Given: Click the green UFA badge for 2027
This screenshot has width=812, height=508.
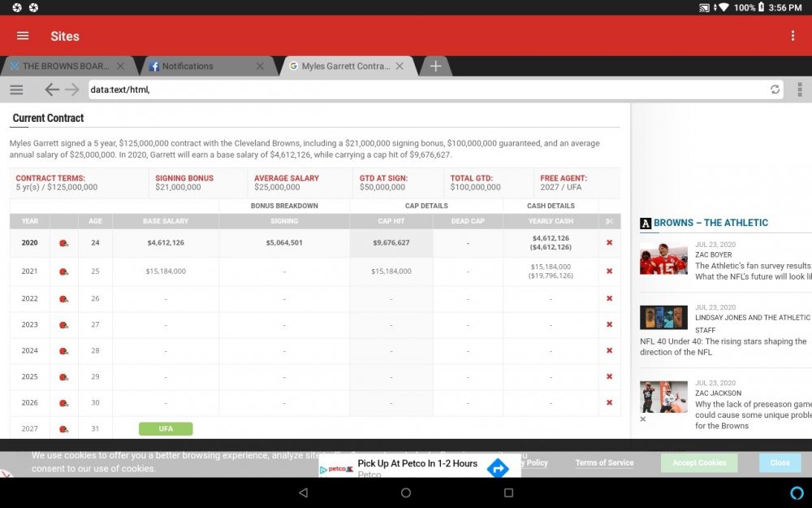Looking at the screenshot, I should click(x=166, y=428).
